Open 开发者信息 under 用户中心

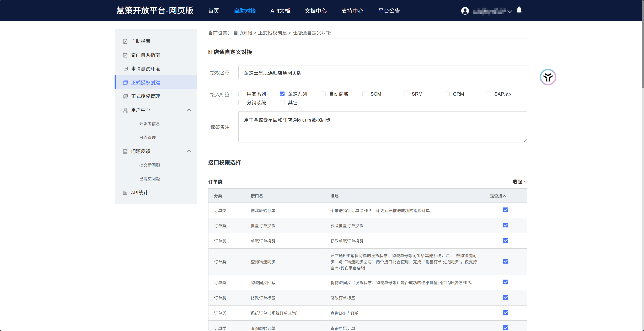tap(149, 124)
